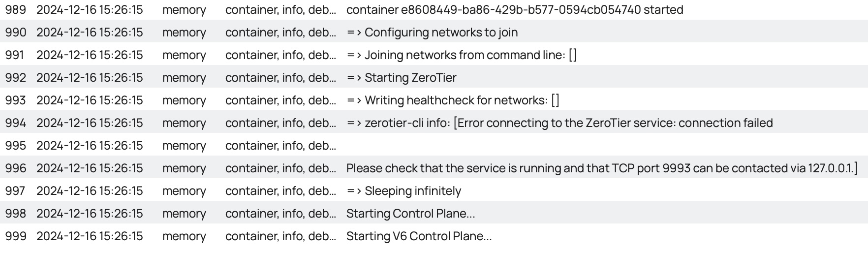Click 'Joining networks from command line' entry

[x=462, y=55]
